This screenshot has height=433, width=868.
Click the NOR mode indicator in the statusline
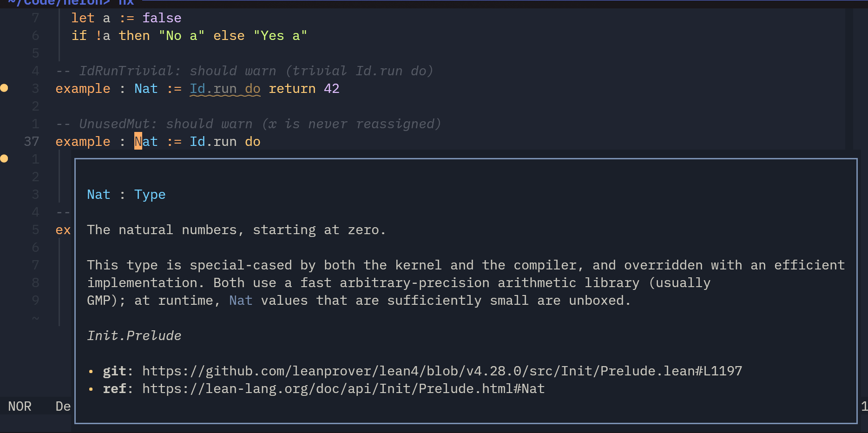click(20, 407)
